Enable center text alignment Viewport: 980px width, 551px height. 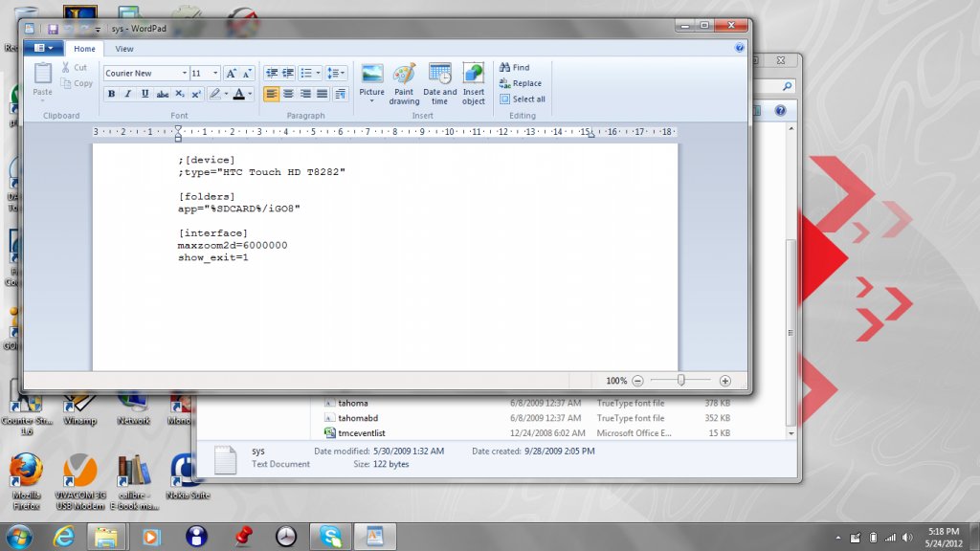point(288,94)
